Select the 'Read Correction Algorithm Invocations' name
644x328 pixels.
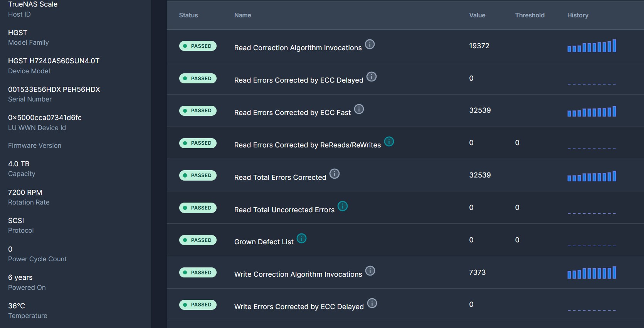pos(298,48)
